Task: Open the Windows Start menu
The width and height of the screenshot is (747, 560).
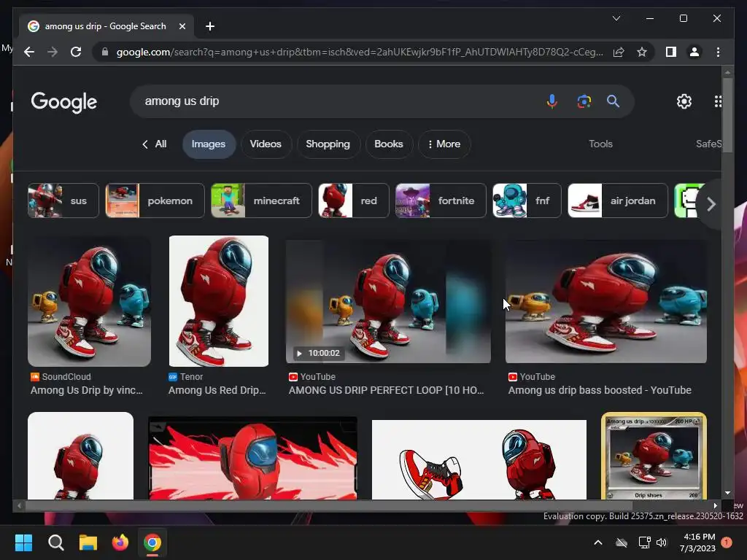Action: (x=23, y=542)
